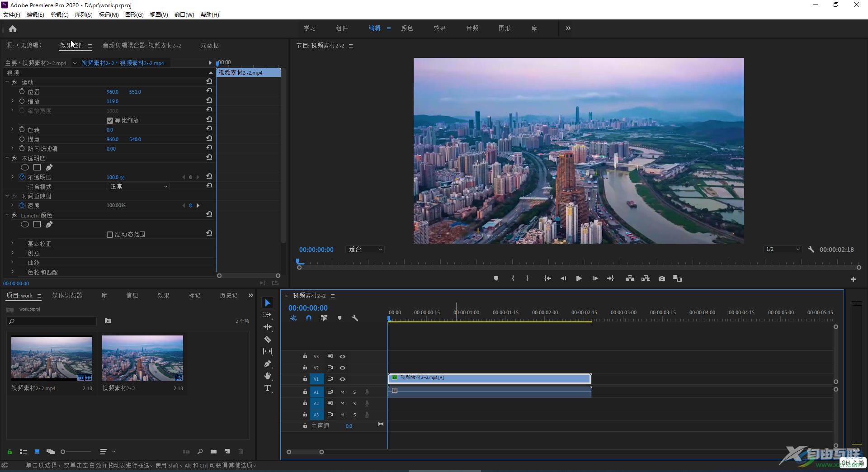Select the Slip tool
This screenshot has height=472, width=868.
(268, 351)
